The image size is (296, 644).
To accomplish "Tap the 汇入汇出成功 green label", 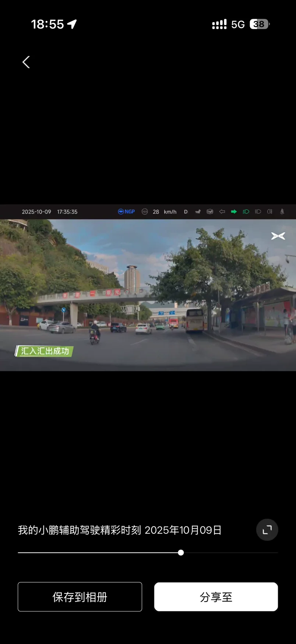I will (45, 351).
